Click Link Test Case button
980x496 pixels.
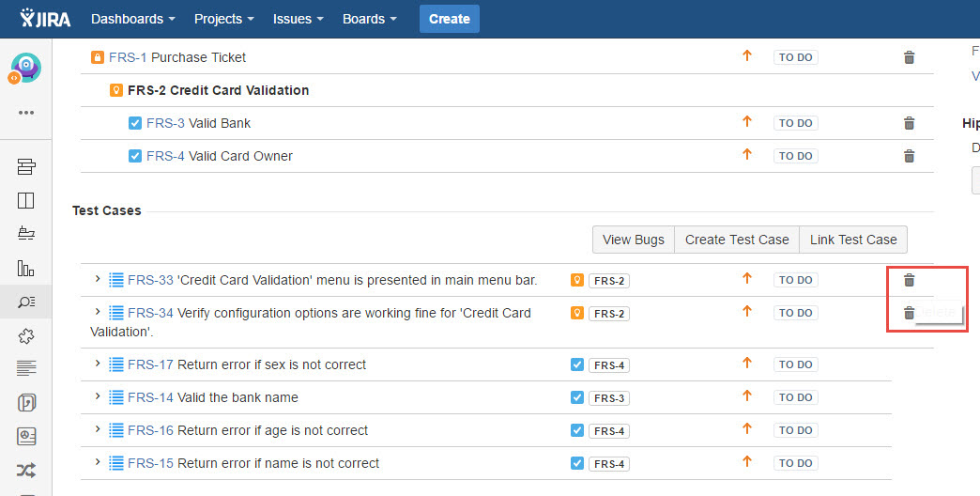pyautogui.click(x=853, y=240)
